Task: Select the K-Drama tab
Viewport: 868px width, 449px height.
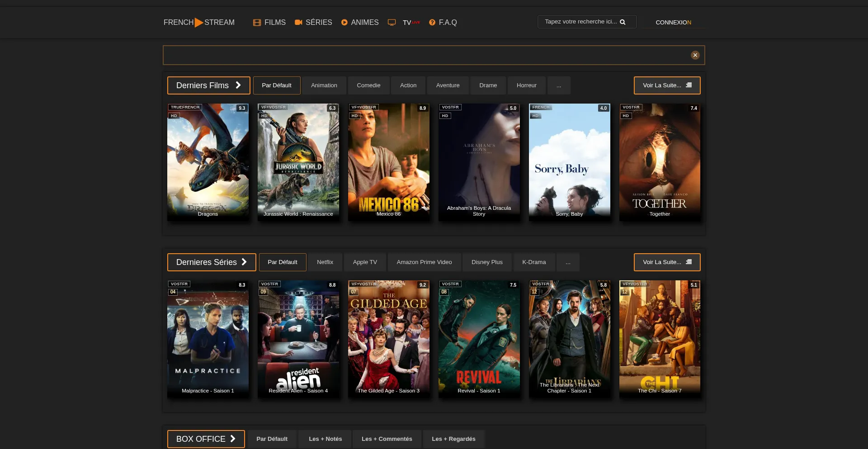Action: (534, 262)
